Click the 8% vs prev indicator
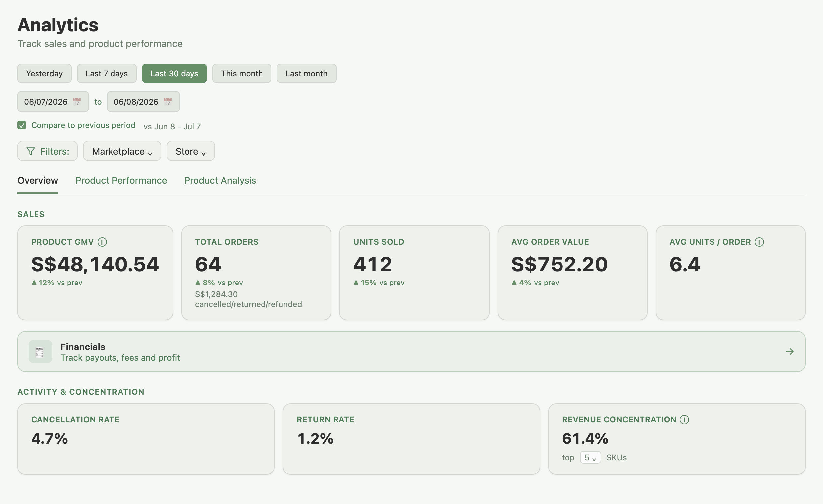 (x=219, y=283)
